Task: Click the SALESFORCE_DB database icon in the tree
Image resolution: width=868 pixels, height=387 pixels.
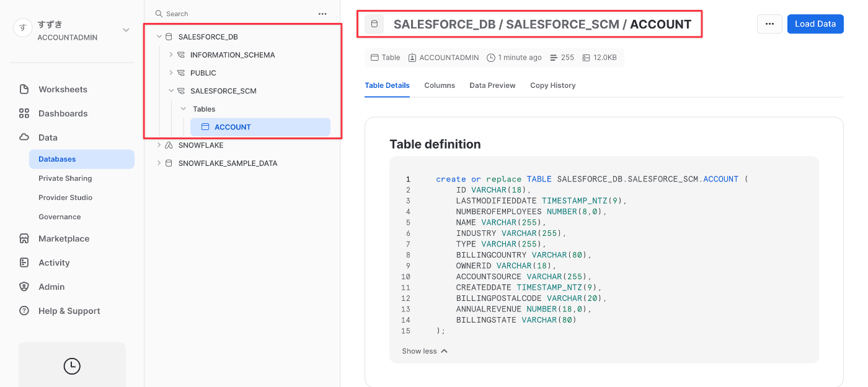Action: [x=169, y=37]
